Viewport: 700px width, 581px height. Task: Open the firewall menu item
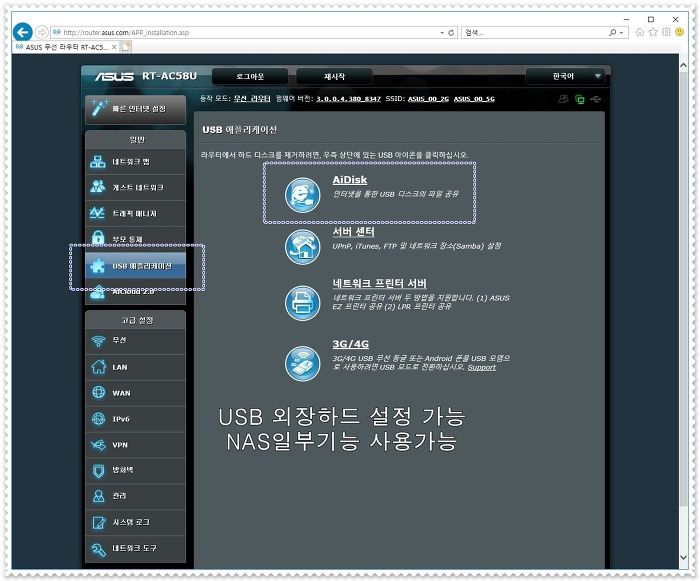point(135,470)
